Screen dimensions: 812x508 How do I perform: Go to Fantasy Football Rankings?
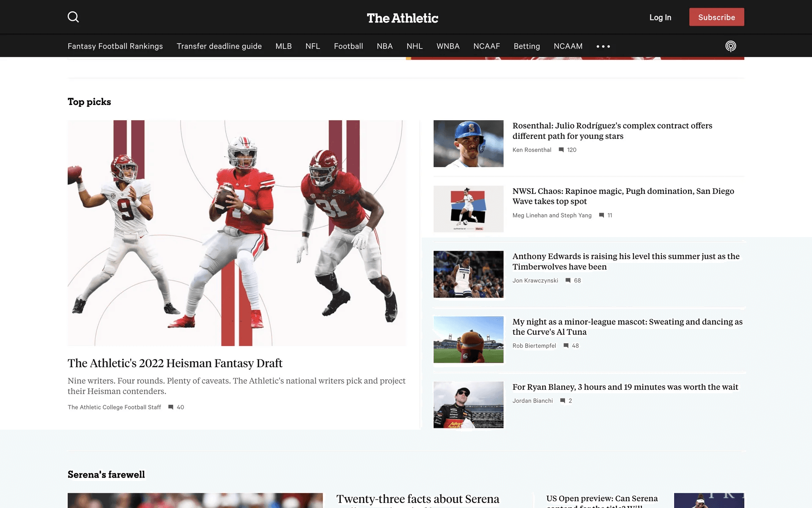(115, 46)
